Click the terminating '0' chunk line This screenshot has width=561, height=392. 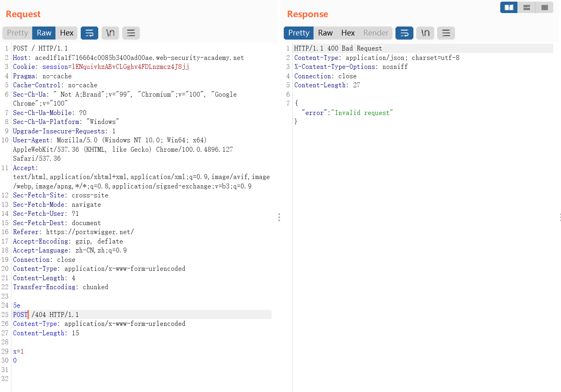click(x=15, y=361)
